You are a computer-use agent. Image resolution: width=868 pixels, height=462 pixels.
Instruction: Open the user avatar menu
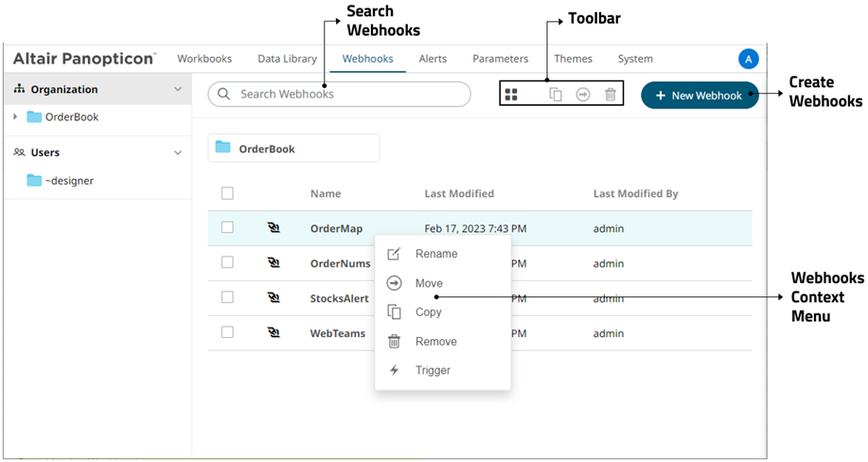[748, 59]
